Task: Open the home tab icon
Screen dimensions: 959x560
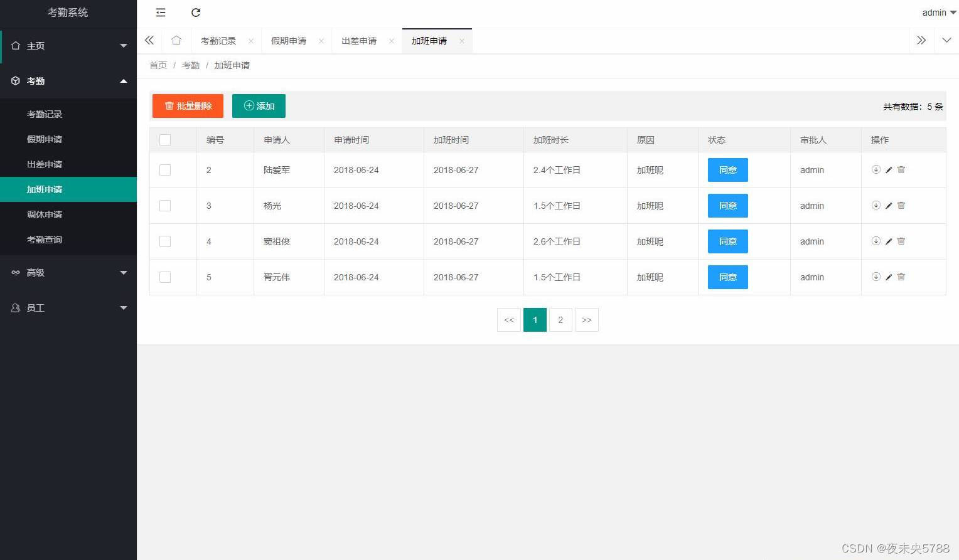Action: pos(176,40)
